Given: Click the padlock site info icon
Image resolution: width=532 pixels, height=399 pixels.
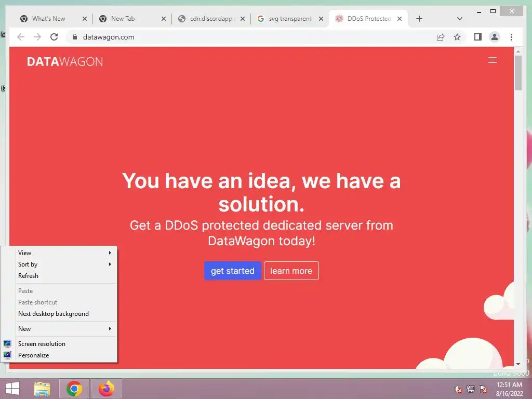Looking at the screenshot, I should click(75, 37).
